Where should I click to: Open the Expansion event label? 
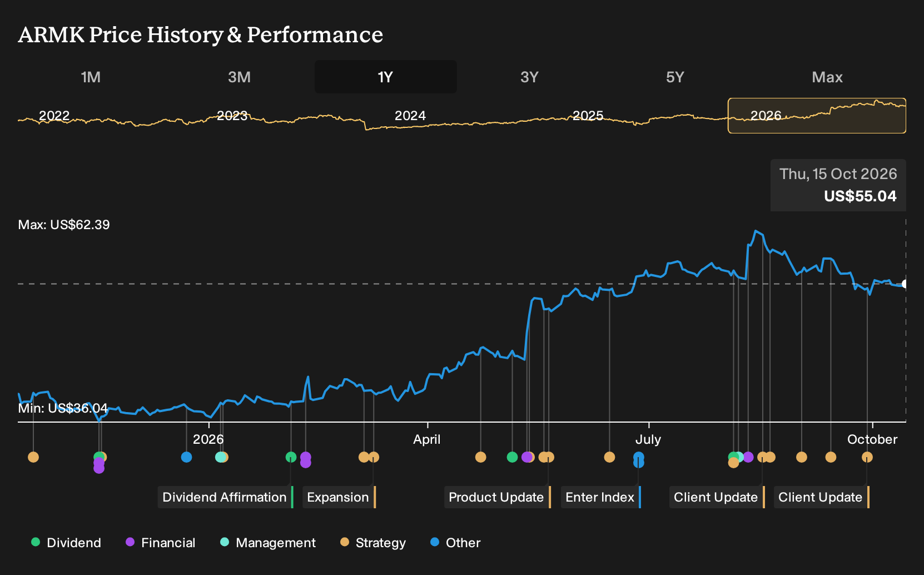pyautogui.click(x=339, y=497)
